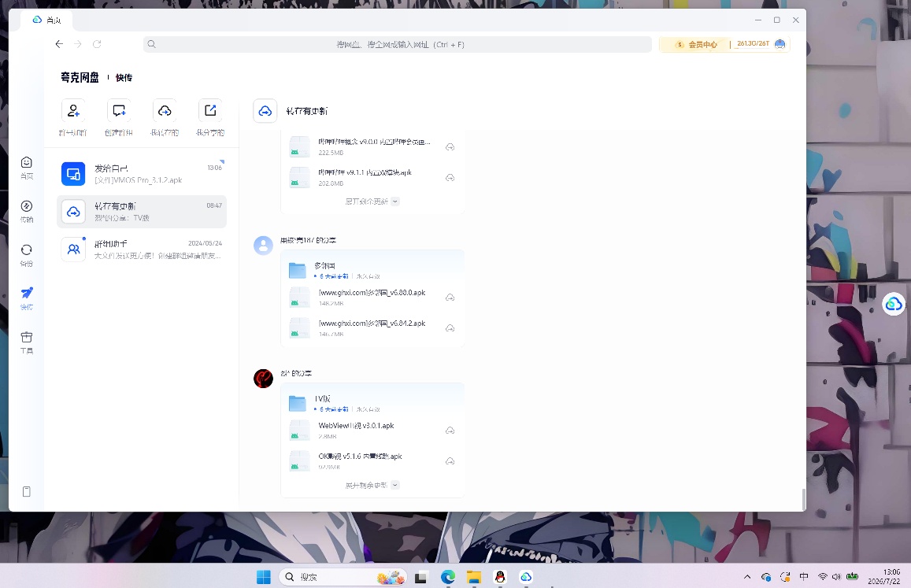Image resolution: width=911 pixels, height=588 pixels.
Task: Click the red-black avatar of the TV sharer
Action: [263, 379]
